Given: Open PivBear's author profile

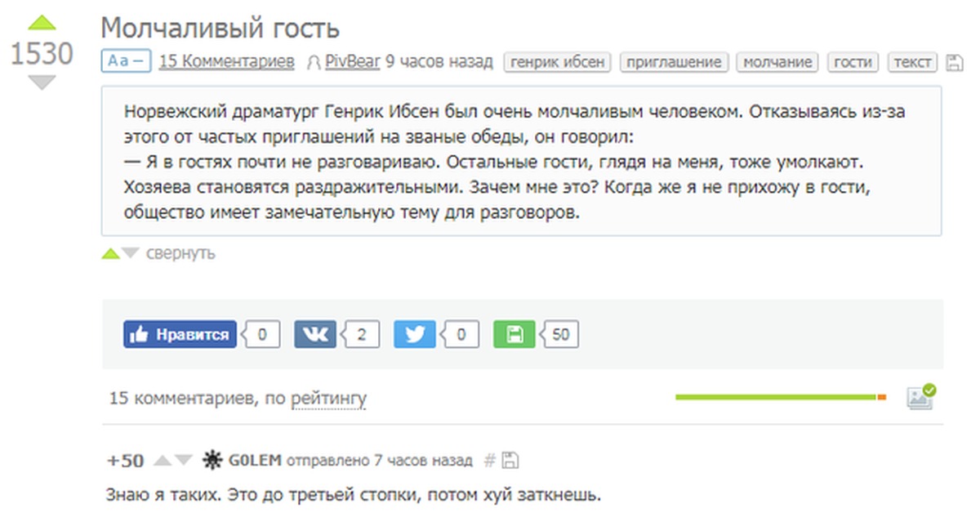Looking at the screenshot, I should (x=352, y=61).
